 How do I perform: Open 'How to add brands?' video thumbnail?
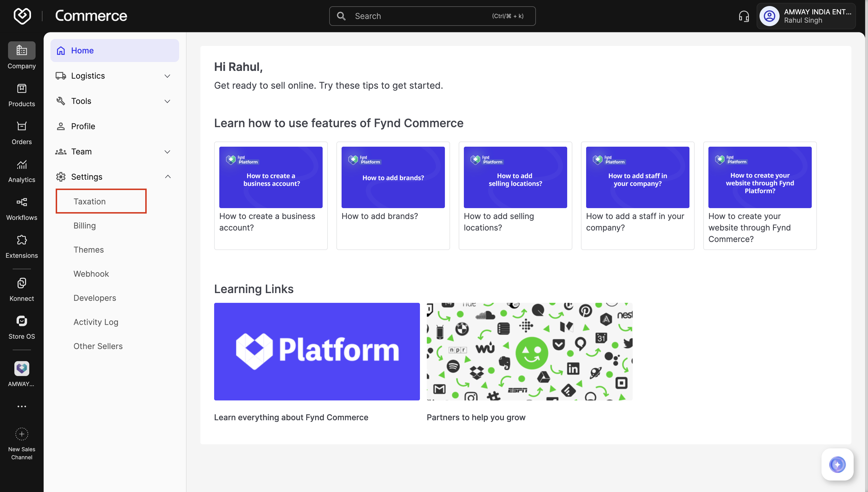[x=393, y=177]
